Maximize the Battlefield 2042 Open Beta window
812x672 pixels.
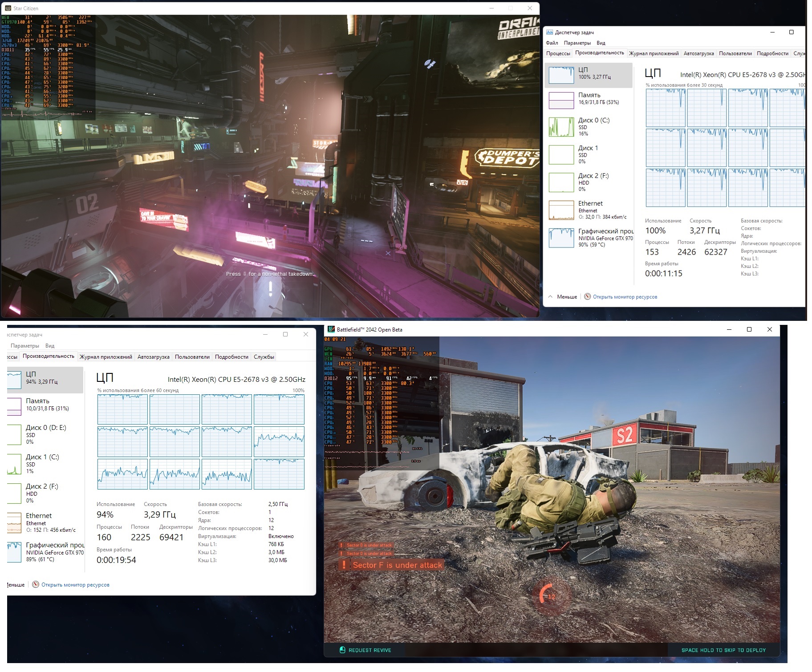coord(749,329)
